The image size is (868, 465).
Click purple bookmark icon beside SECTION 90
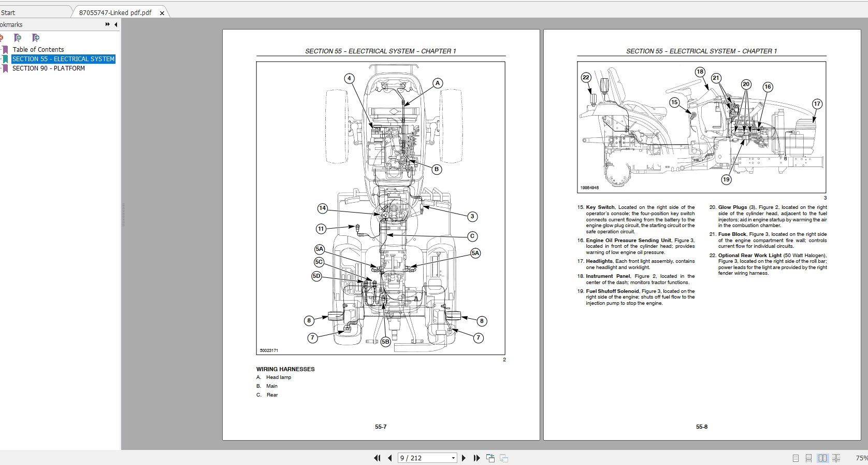(5, 68)
